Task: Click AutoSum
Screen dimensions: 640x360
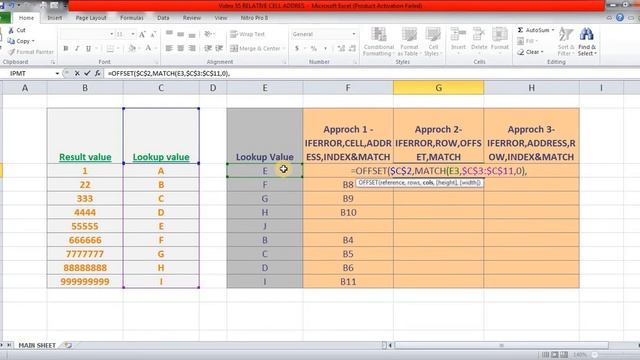Action: (533, 30)
